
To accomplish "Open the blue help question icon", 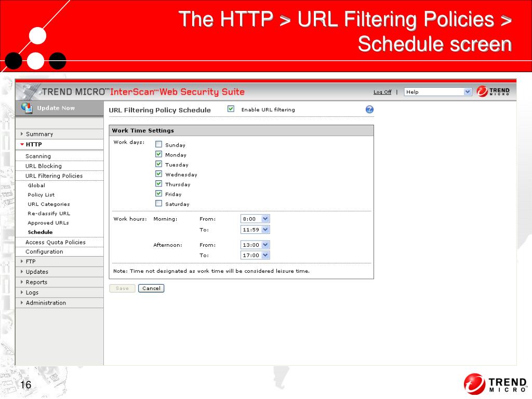I will [369, 109].
